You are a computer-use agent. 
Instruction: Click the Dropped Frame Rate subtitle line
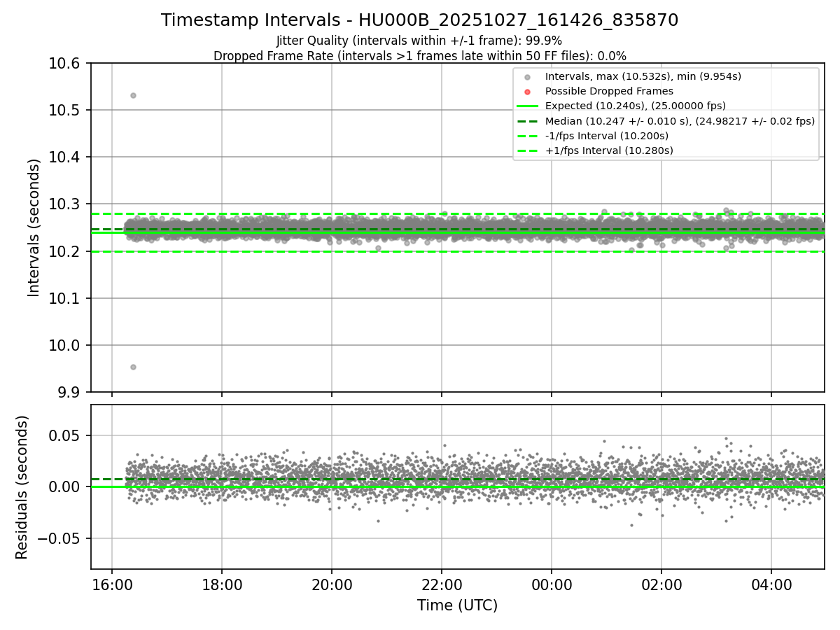(x=419, y=56)
